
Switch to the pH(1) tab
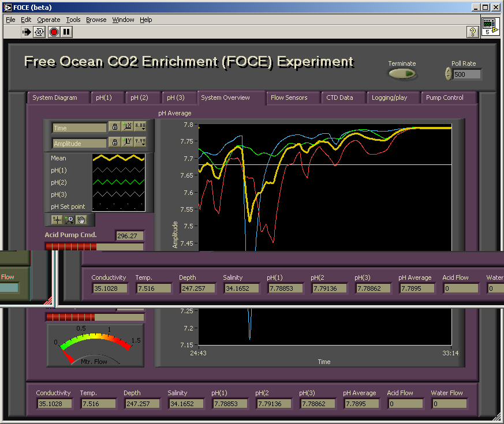click(x=107, y=97)
